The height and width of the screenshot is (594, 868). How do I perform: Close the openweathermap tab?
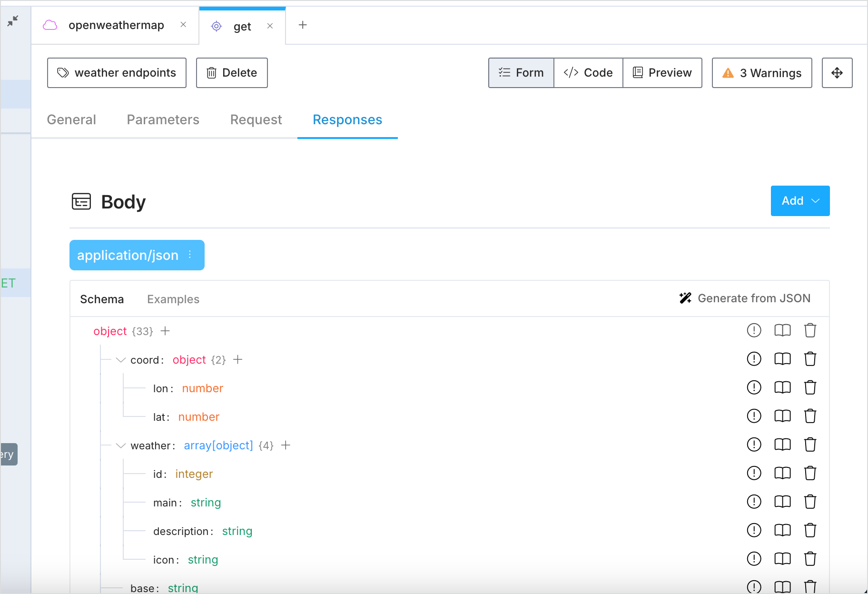pos(183,24)
